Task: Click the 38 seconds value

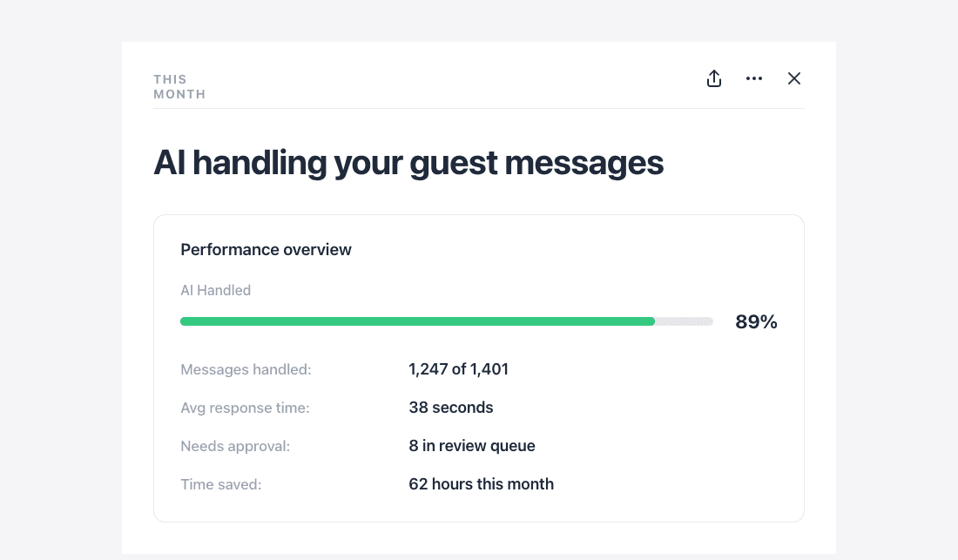Action: click(451, 408)
